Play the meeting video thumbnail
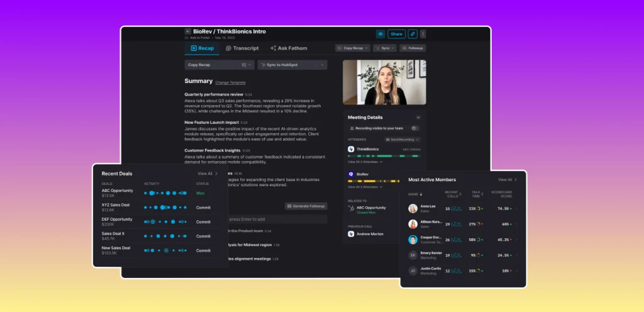Screen dimensions: 644x312 click(x=384, y=82)
